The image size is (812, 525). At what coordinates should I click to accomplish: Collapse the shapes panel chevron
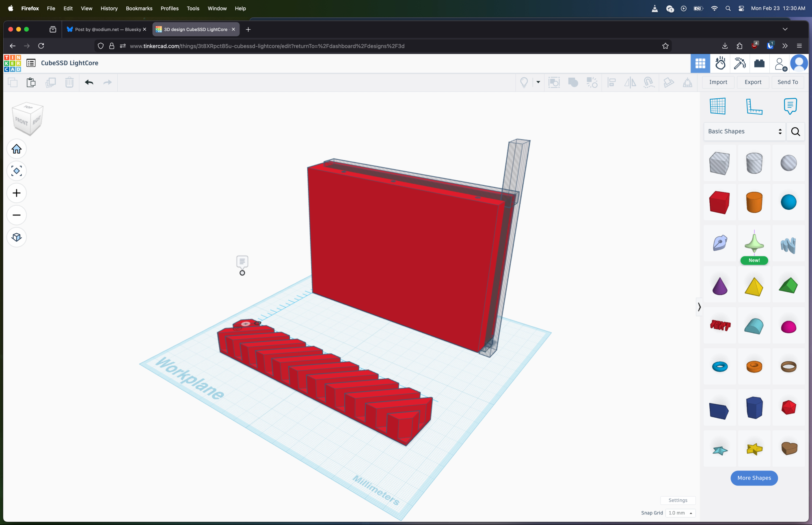point(699,307)
